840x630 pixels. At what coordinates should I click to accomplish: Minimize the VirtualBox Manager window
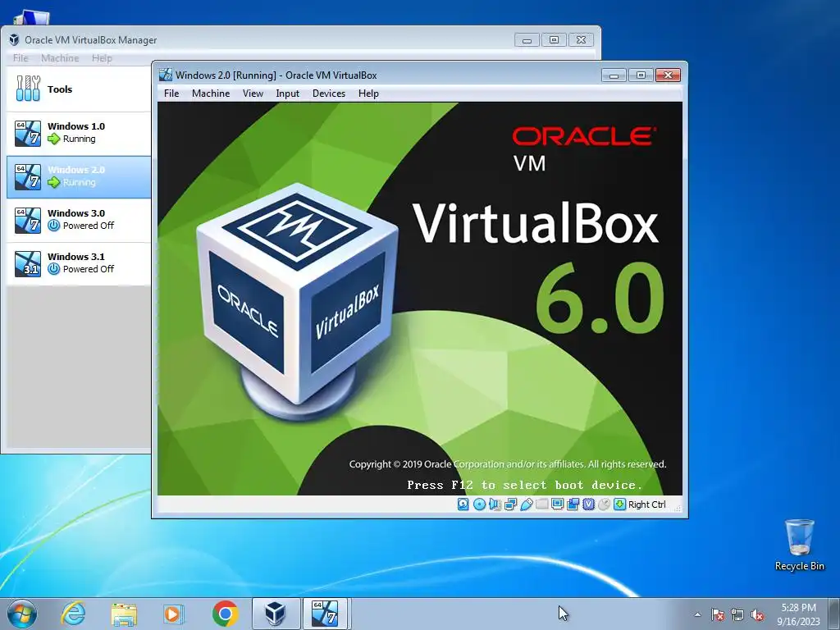(x=527, y=39)
